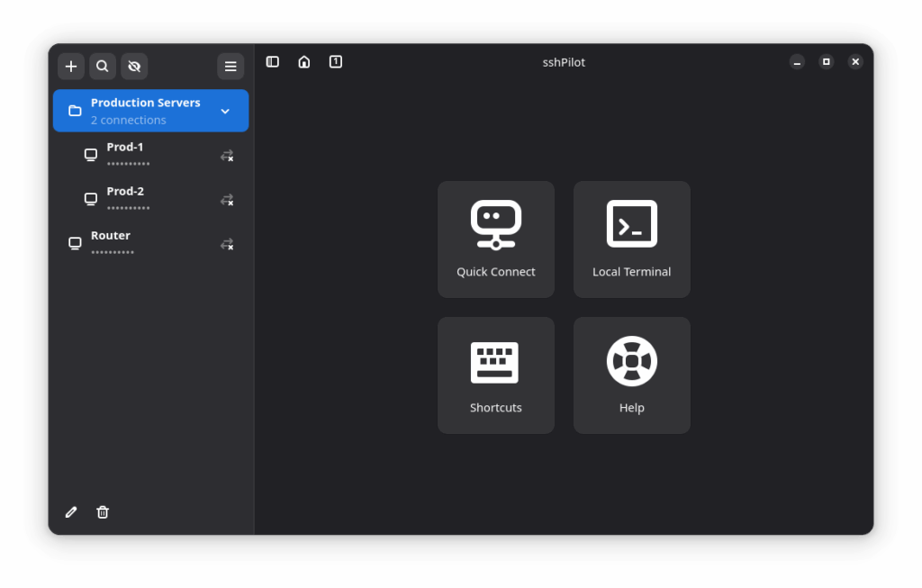Screen dimensions: 922x588
Task: Open Quick Connect tile
Action: coord(495,240)
